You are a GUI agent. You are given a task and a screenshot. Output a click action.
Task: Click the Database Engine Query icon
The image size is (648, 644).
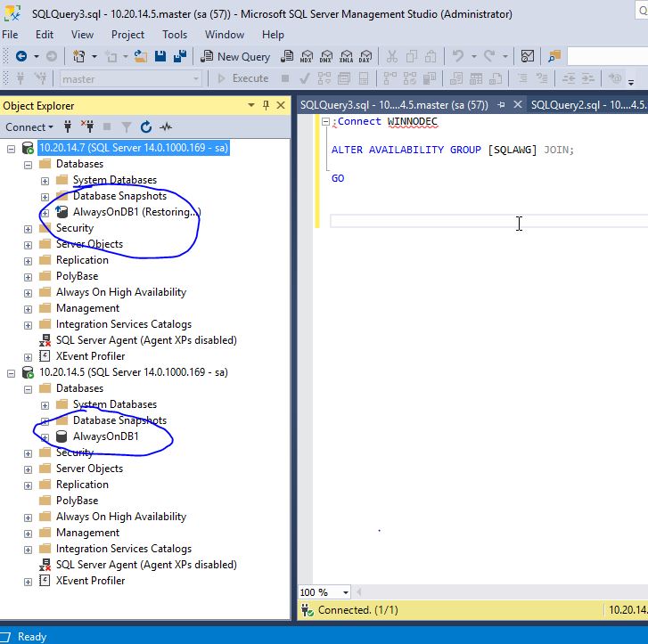[287, 56]
